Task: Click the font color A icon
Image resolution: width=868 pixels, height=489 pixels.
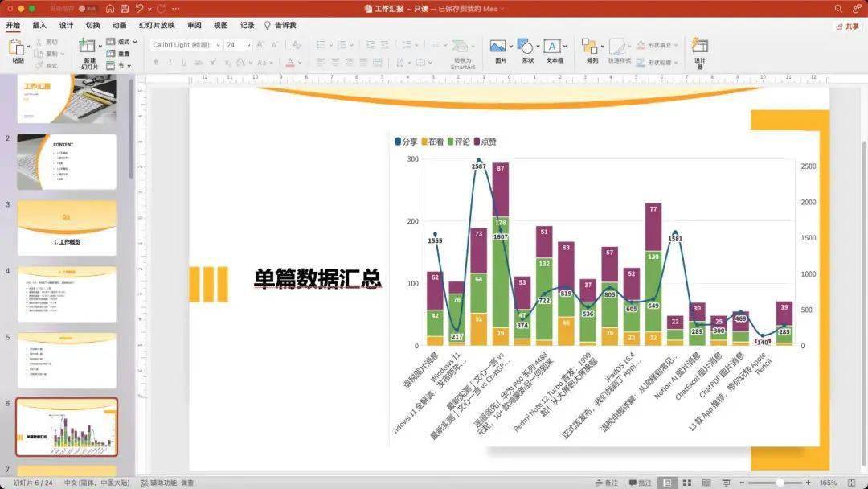Action: tap(290, 63)
